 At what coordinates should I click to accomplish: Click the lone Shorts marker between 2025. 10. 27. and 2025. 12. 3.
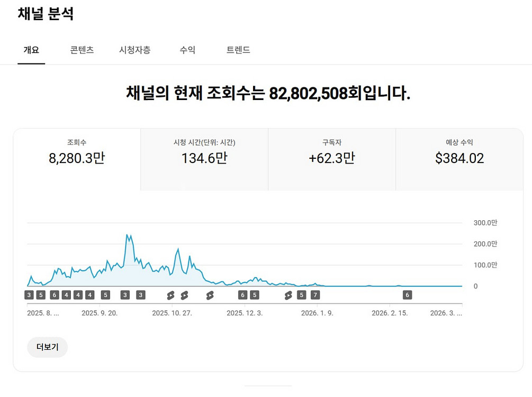click(210, 295)
